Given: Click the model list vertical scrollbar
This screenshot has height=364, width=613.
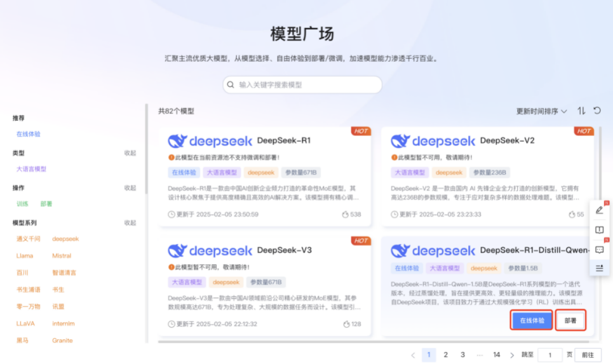Looking at the screenshot, I should click(x=600, y=164).
